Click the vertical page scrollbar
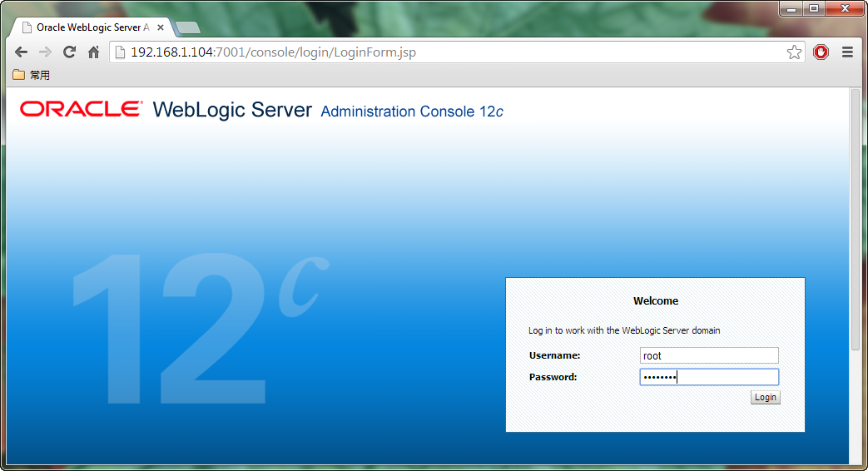This screenshot has width=868, height=471. 856,219
